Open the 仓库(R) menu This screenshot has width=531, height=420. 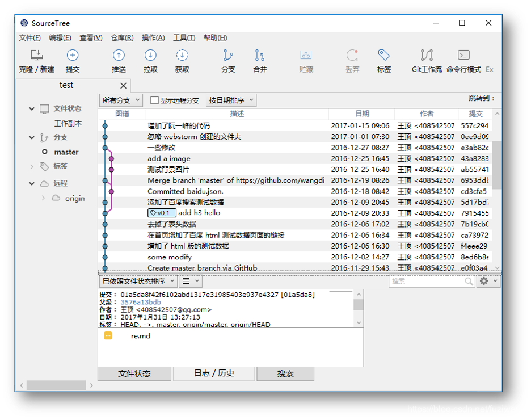pyautogui.click(x=122, y=38)
